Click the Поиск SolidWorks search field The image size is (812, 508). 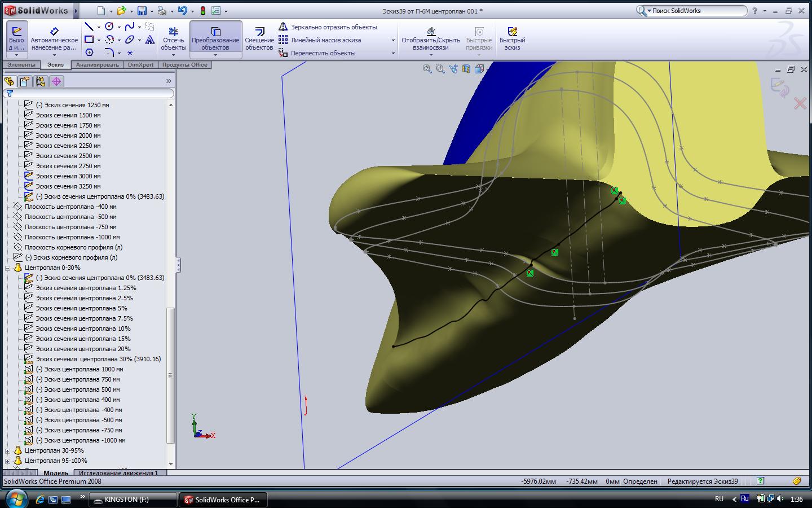pyautogui.click(x=698, y=11)
